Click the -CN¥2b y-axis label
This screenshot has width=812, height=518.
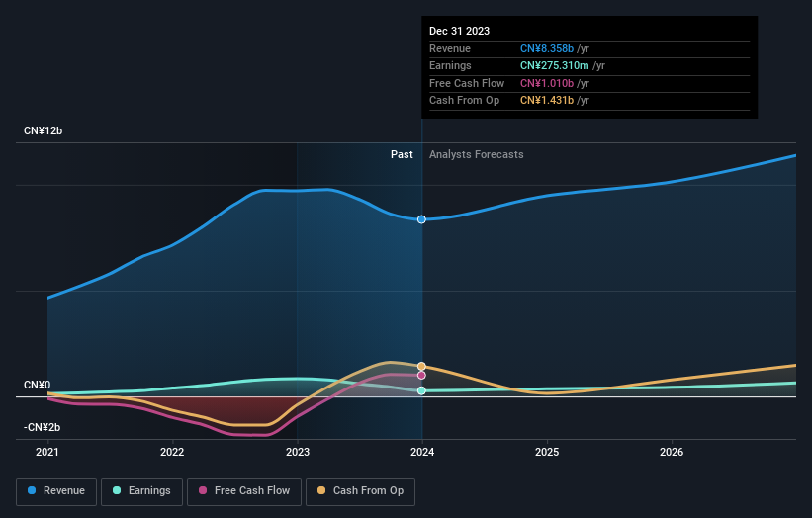[x=42, y=427]
